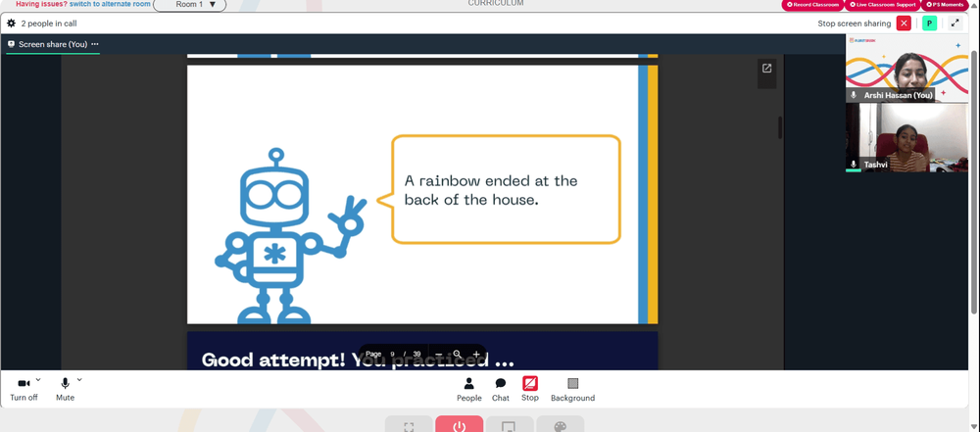Click the red power end-class button
Image resolution: width=980 pixels, height=432 pixels.
[460, 425]
